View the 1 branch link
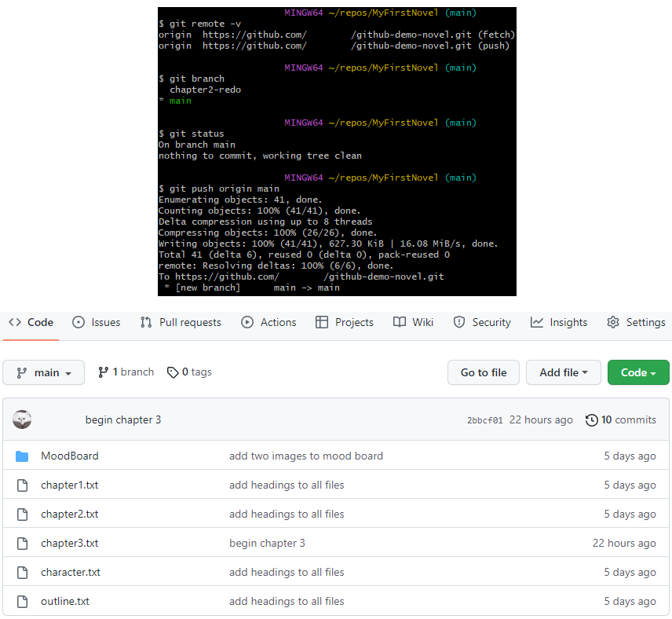672x619 pixels. click(126, 372)
